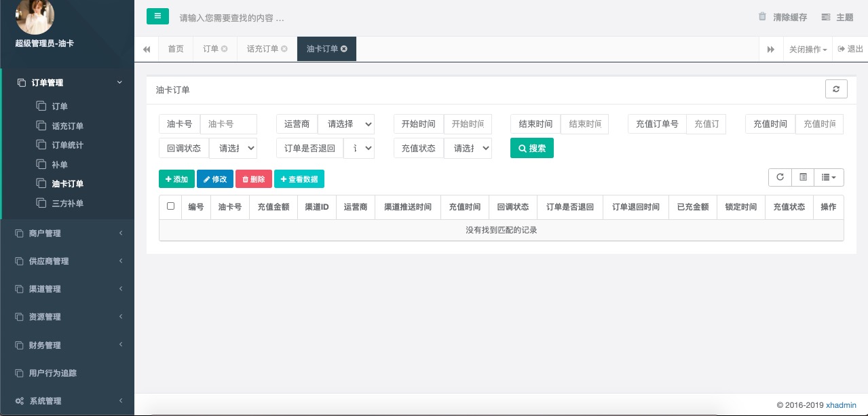Click the clear cache trash icon
Screen dimensions: 868x416
762,17
